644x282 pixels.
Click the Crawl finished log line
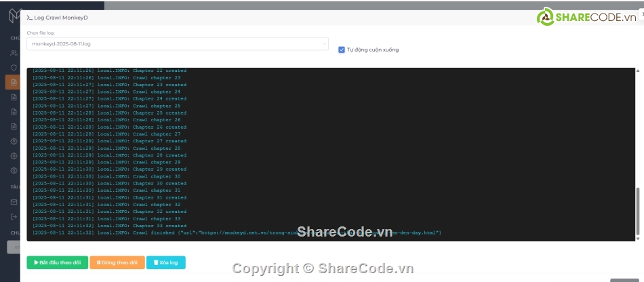coord(237,233)
